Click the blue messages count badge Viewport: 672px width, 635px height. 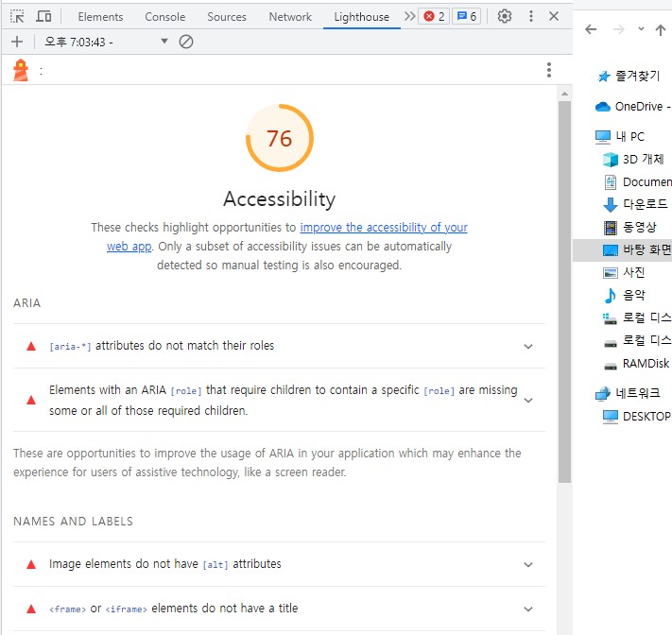[466, 16]
